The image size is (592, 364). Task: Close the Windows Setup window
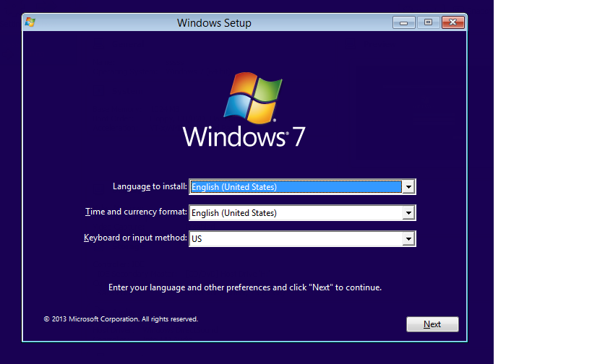click(x=453, y=22)
